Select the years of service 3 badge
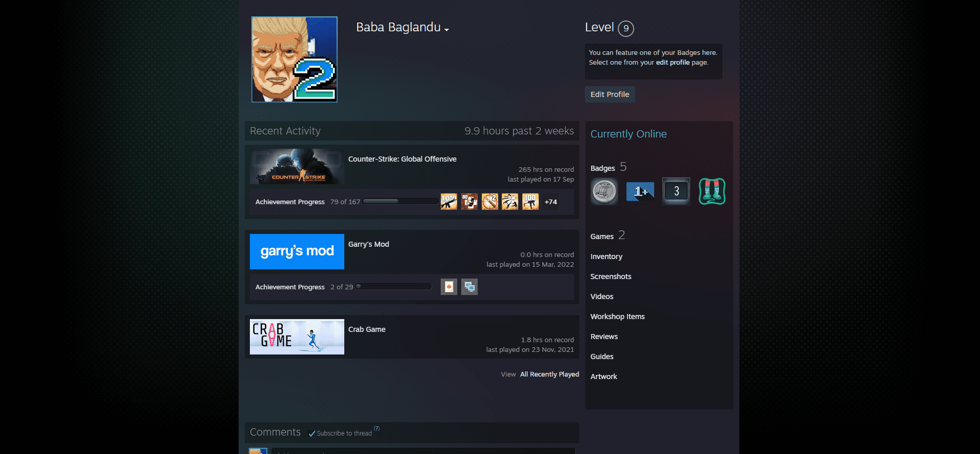The height and width of the screenshot is (454, 980). pyautogui.click(x=676, y=191)
